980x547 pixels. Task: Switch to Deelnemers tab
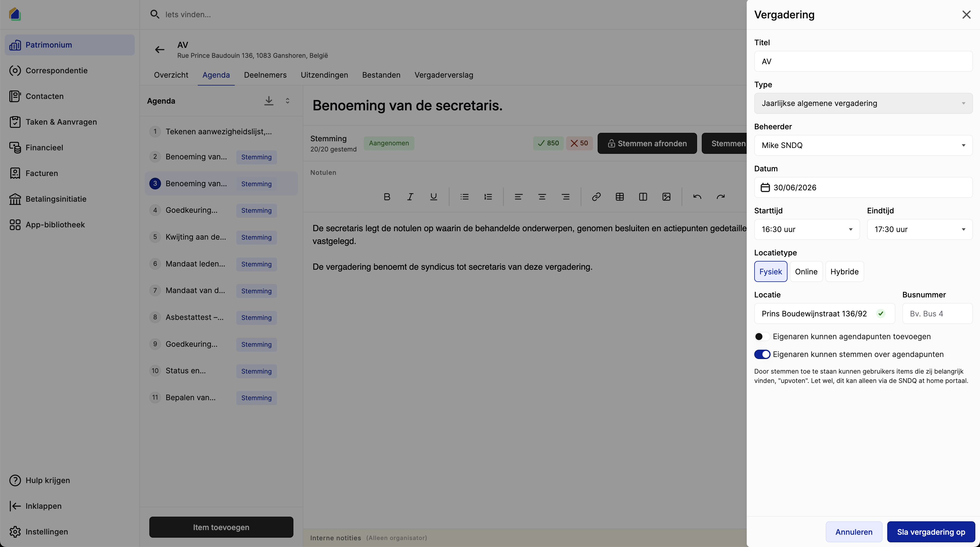[265, 75]
